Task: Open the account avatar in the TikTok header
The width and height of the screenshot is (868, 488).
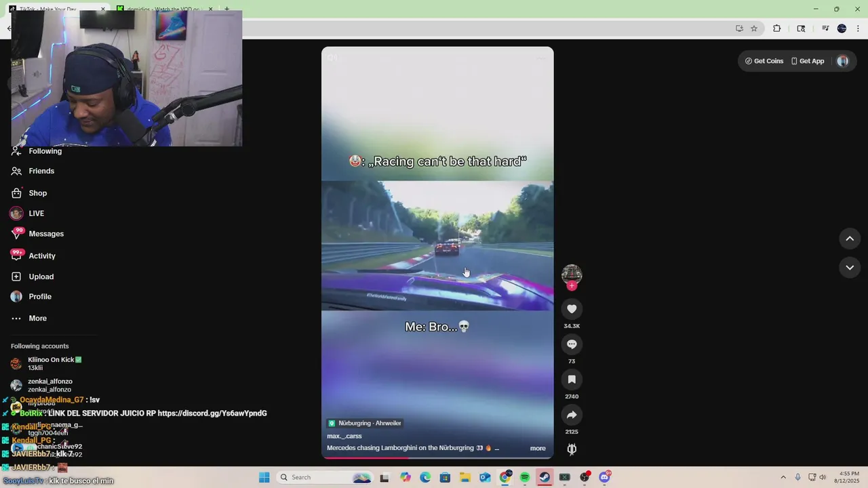Action: 843,61
